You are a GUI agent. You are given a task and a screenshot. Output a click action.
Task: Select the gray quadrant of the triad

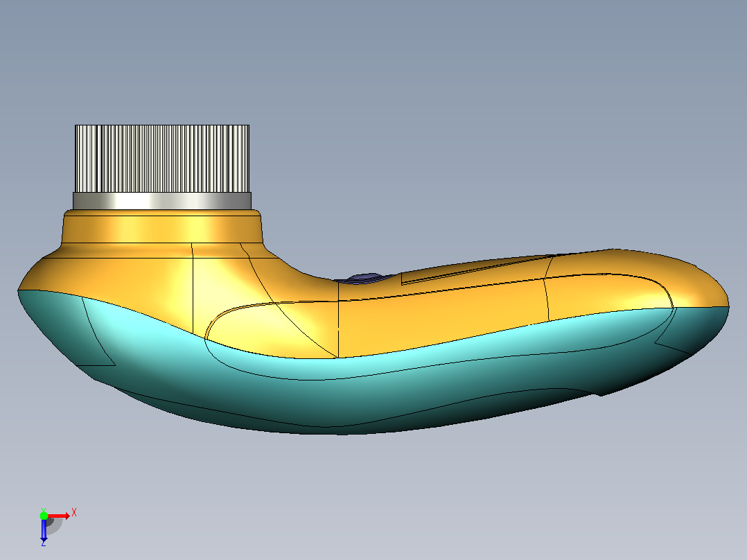(x=53, y=525)
